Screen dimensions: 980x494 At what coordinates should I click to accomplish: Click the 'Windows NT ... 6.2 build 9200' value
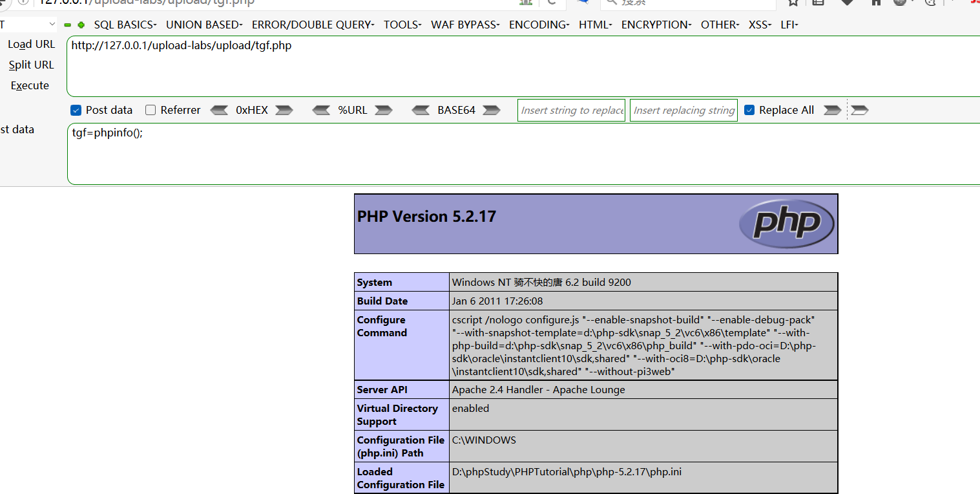[541, 282]
